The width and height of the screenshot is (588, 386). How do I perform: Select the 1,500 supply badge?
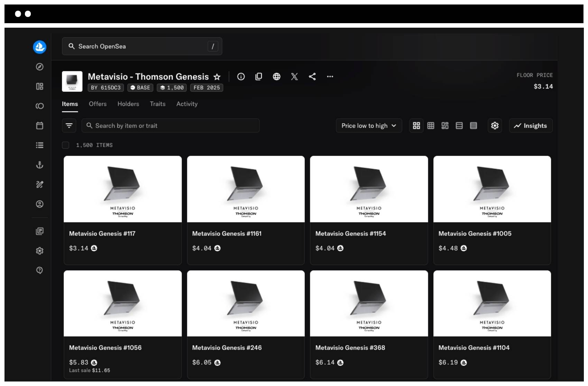click(x=172, y=88)
